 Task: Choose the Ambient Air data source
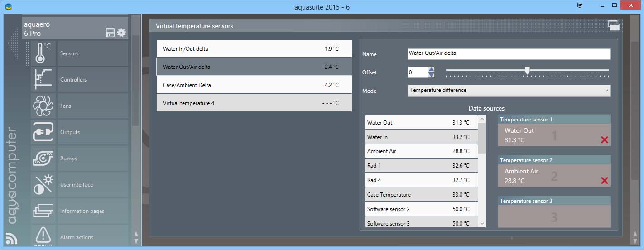tap(421, 151)
